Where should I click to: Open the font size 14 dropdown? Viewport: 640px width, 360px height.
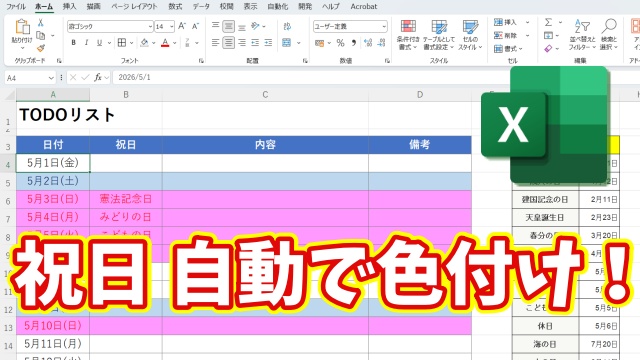coord(171,27)
